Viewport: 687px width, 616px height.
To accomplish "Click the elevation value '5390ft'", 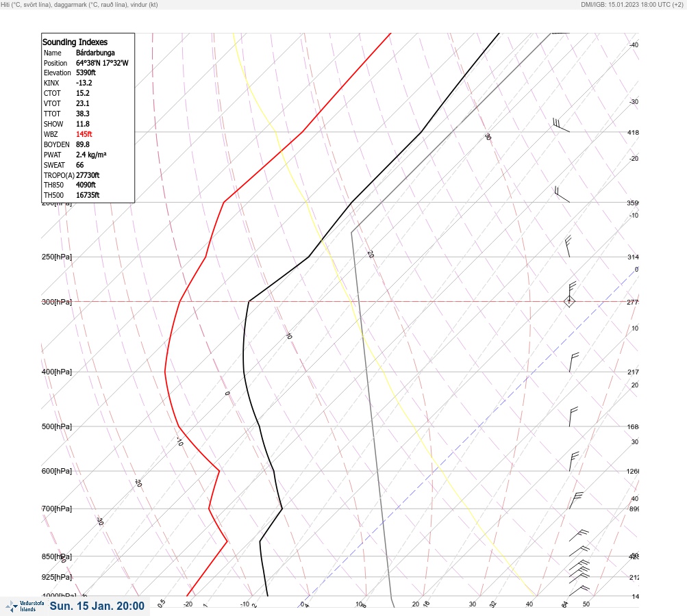I will click(86, 73).
